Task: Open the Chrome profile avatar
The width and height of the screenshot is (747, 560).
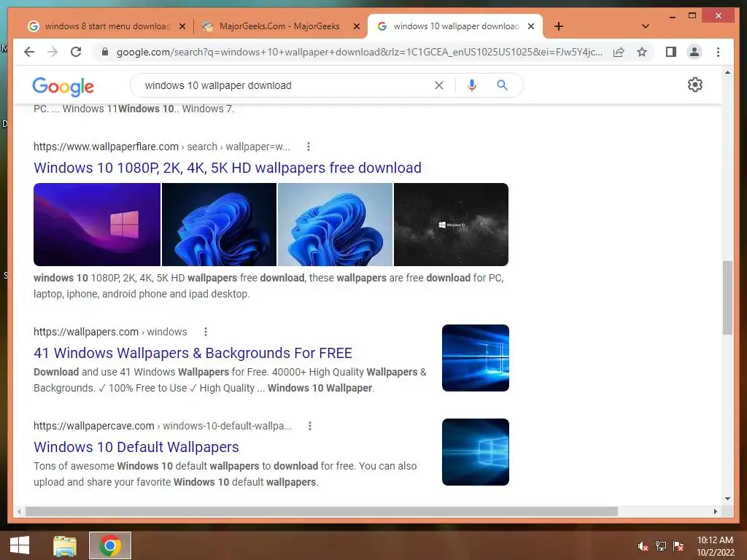Action: [694, 52]
